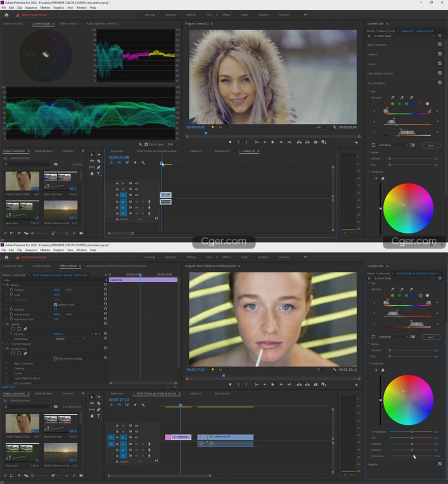Choose red color swatch in videos (1) Lumetri panel
Viewport: 448px width, 484px height.
(x=385, y=104)
